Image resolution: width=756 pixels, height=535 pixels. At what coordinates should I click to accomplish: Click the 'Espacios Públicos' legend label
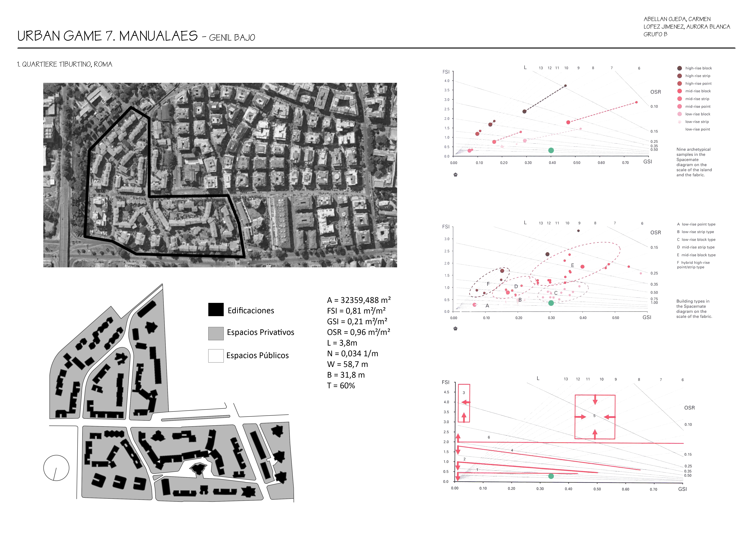tap(258, 355)
